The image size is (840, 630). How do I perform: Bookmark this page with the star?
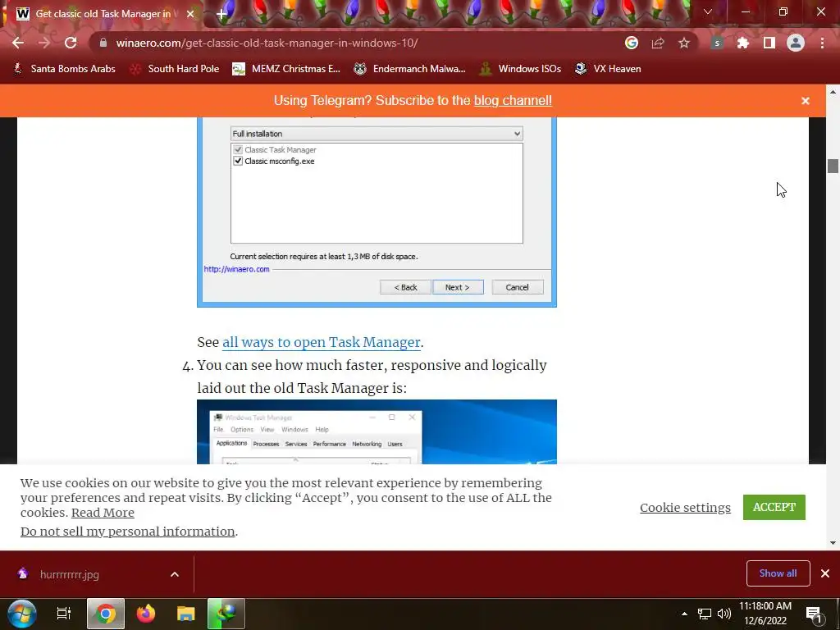tap(684, 43)
